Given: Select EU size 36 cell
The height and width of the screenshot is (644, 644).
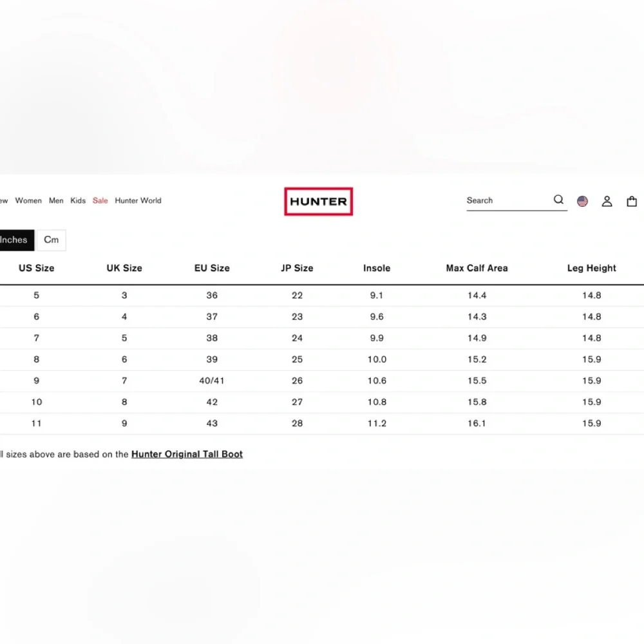Looking at the screenshot, I should pos(212,296).
